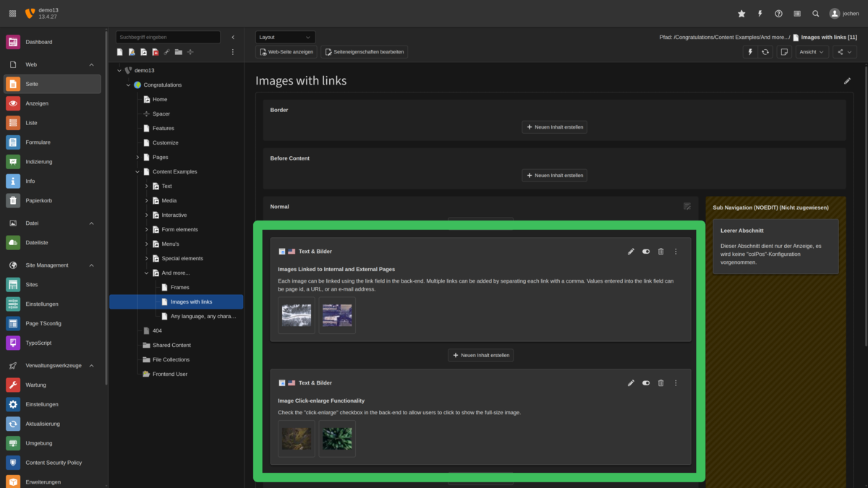Edit page title with pencil icon
868x488 pixels.
tap(847, 81)
